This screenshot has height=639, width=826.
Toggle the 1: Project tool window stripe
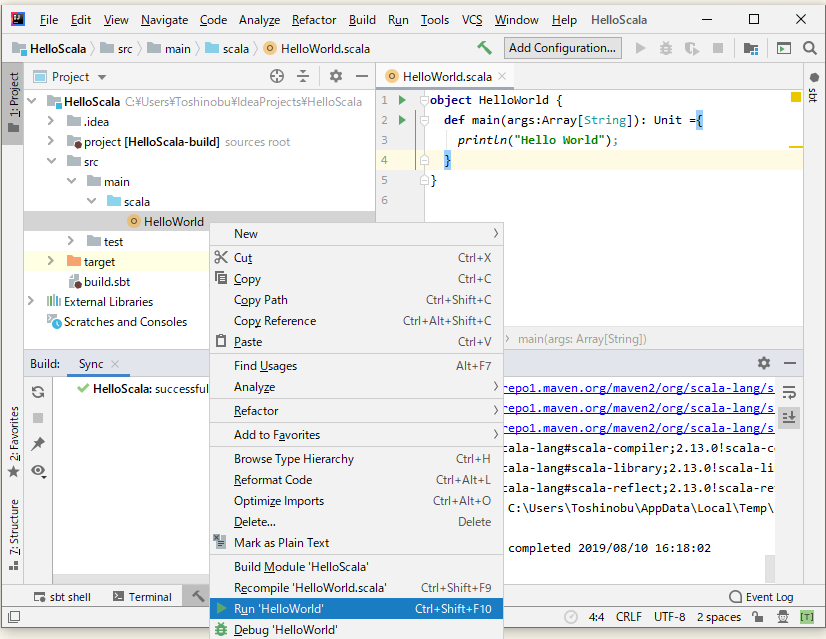(13, 102)
